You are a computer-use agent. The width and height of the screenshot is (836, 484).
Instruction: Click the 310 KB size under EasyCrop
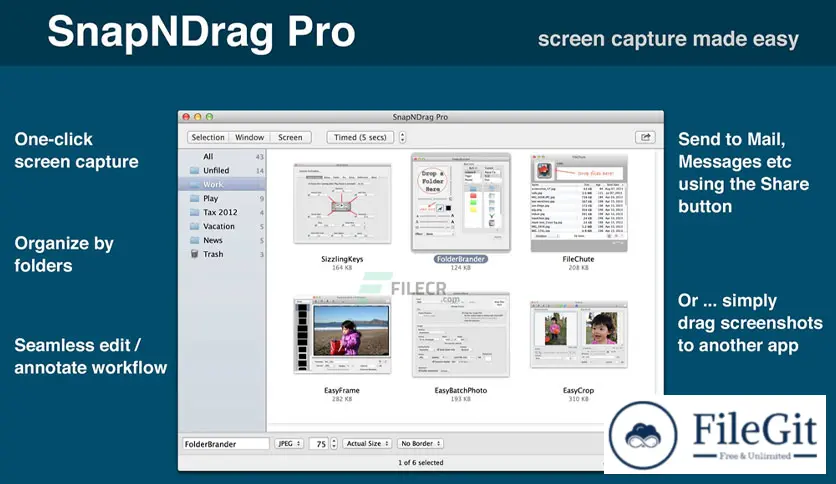[578, 399]
